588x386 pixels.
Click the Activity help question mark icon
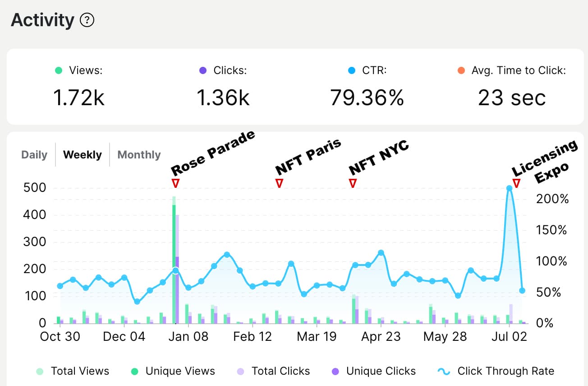[87, 20]
